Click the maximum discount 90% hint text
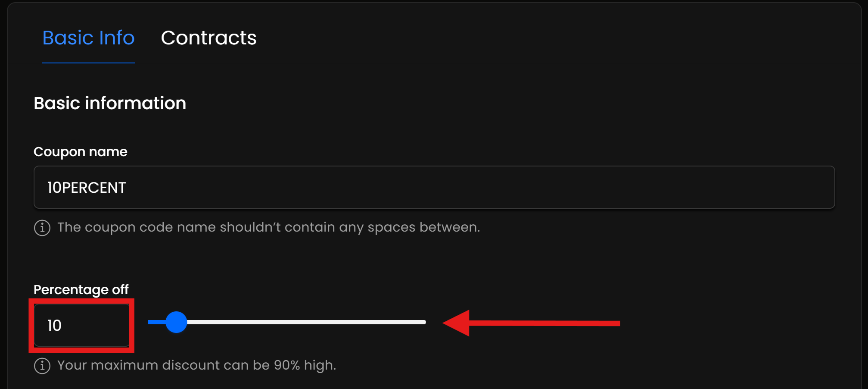The height and width of the screenshot is (389, 868). (x=196, y=365)
